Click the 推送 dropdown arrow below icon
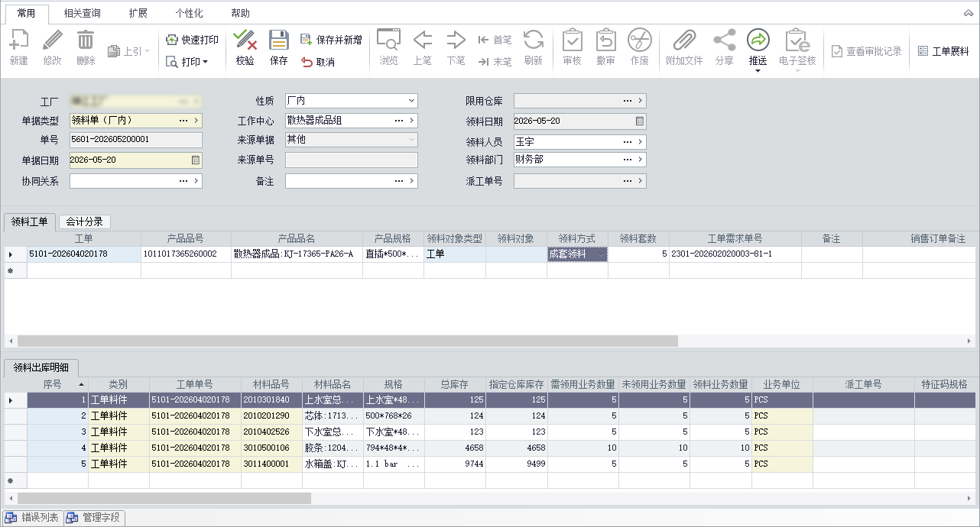Viewport: 980px width, 527px height. click(x=758, y=70)
